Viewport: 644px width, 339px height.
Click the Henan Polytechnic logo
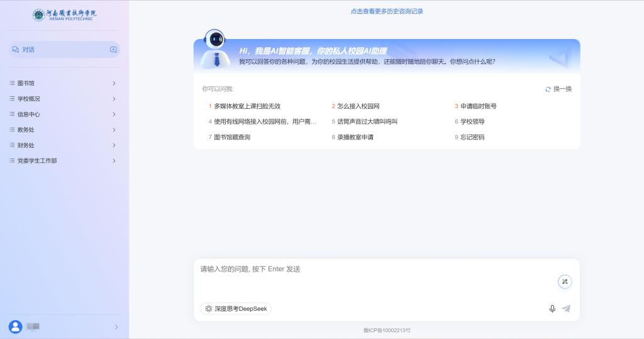(65, 15)
